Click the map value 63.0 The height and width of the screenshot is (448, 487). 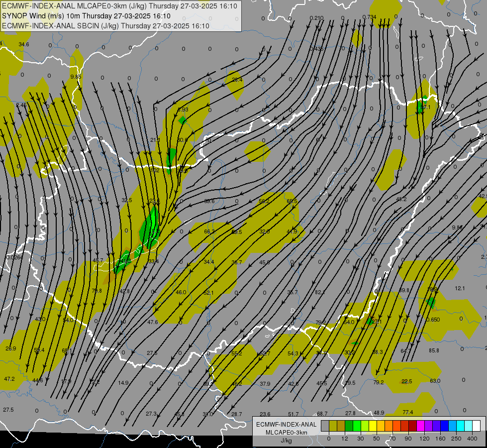point(435,380)
